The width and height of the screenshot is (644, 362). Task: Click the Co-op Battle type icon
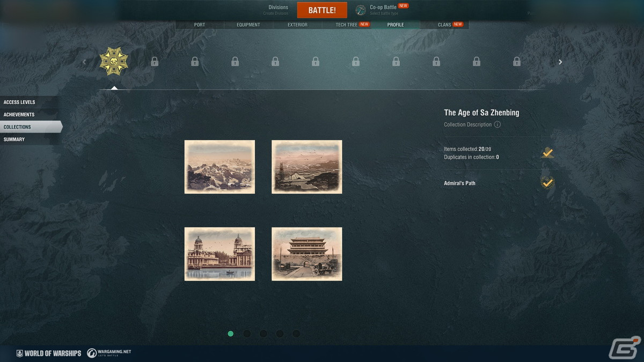coord(361,10)
